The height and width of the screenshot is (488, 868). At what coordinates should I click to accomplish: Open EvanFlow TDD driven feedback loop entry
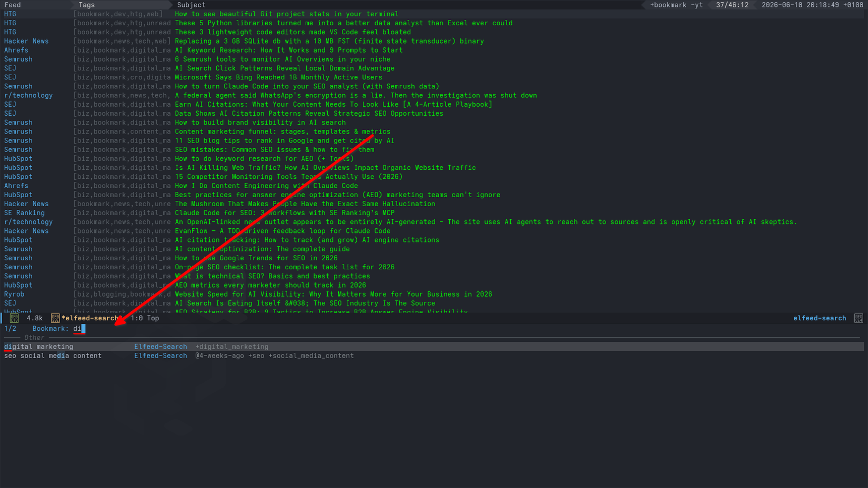click(x=282, y=231)
